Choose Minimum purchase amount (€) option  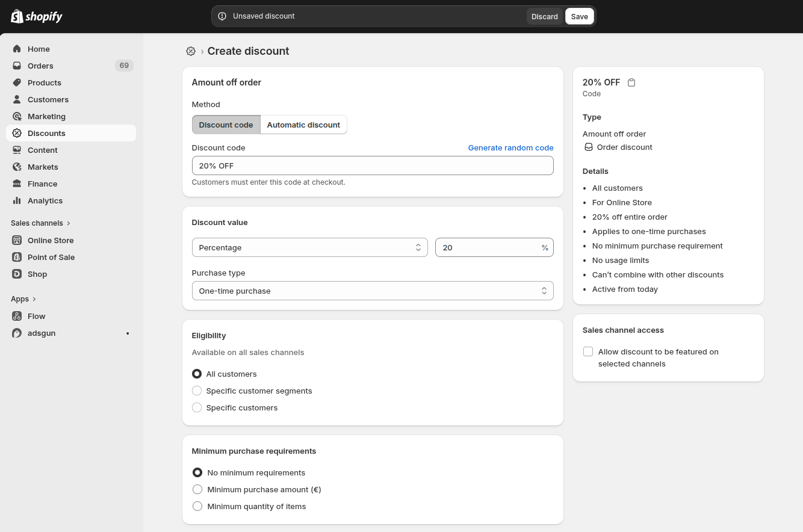point(197,489)
